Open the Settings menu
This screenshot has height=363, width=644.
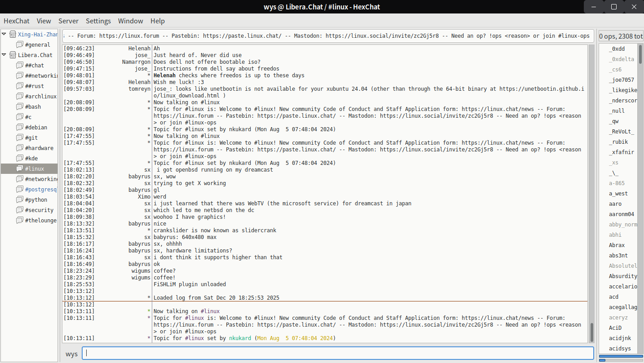point(98,21)
